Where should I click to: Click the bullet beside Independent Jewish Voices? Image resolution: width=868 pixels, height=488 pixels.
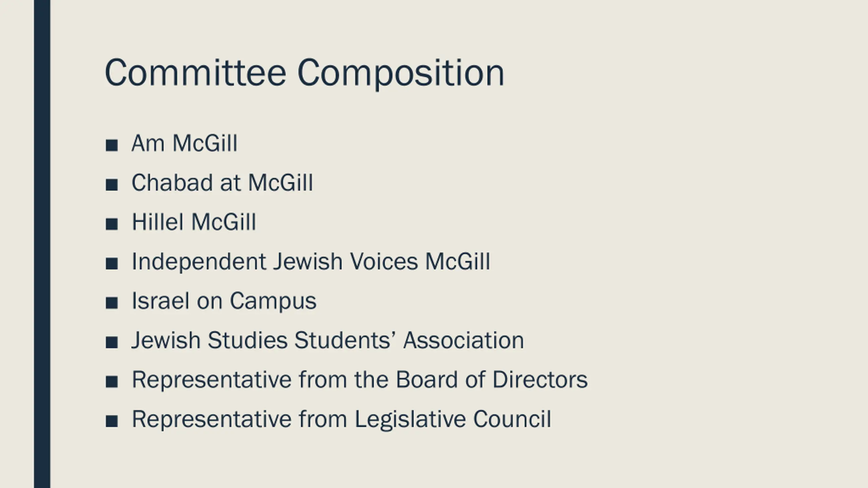coord(112,263)
